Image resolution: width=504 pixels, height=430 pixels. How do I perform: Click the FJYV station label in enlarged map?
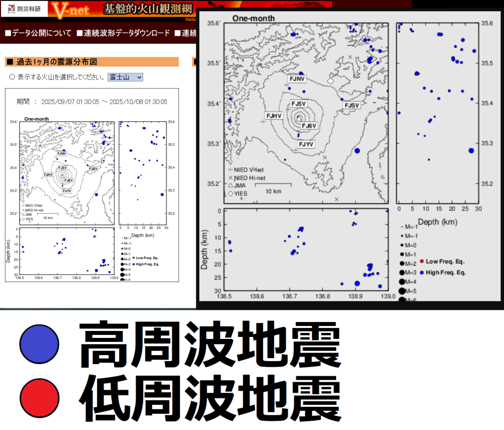[305, 144]
